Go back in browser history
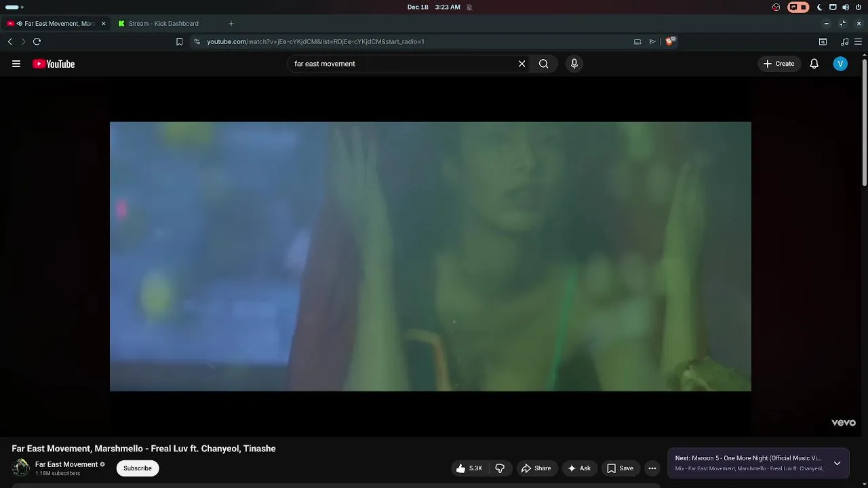The height and width of the screenshot is (488, 868). [10, 41]
